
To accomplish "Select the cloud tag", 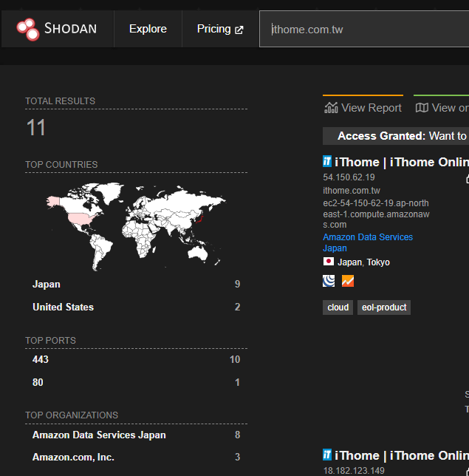I will 338,307.
